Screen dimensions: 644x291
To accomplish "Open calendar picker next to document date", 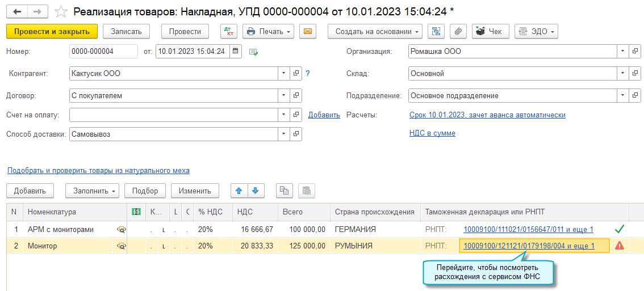I will [235, 51].
